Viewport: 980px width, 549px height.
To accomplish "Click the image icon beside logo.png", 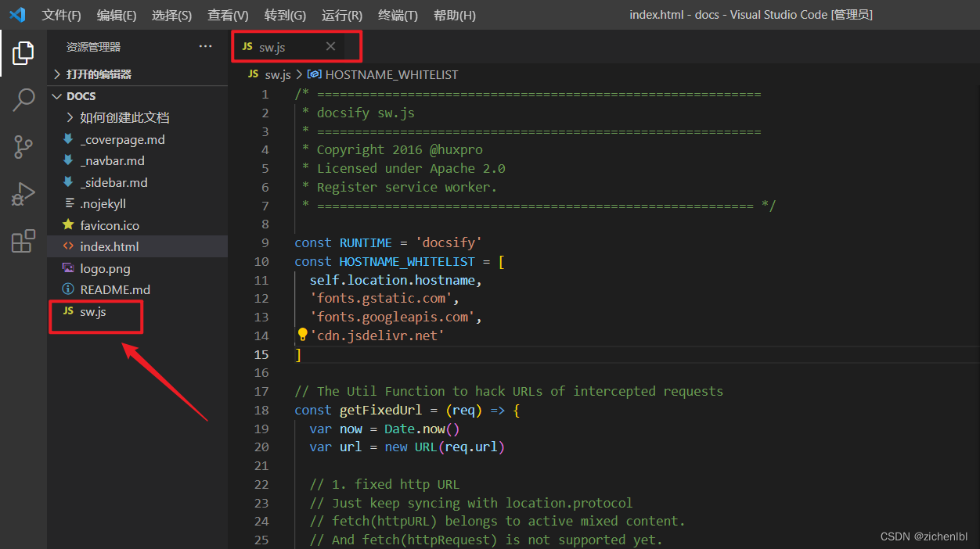I will point(69,268).
